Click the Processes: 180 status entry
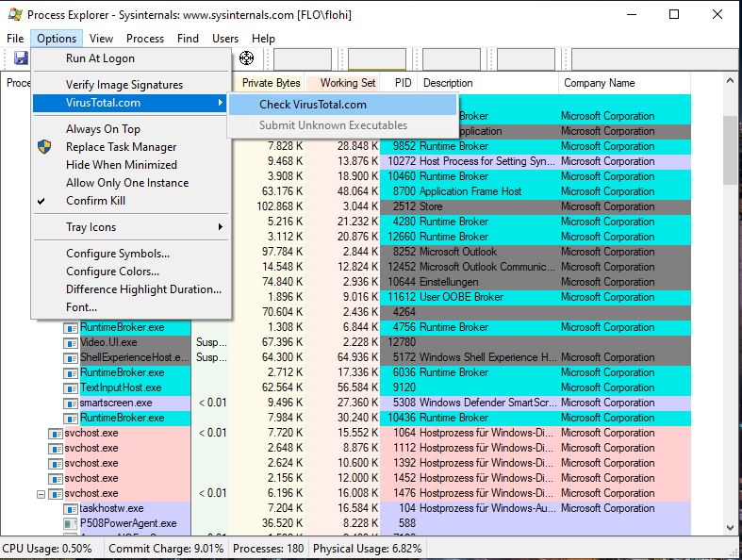This screenshot has width=742, height=560. 269,549
